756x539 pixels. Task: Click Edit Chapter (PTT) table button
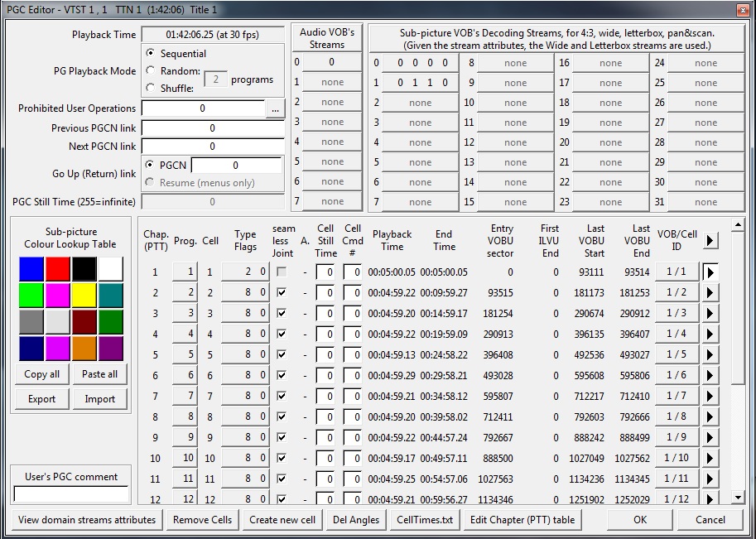click(x=522, y=520)
